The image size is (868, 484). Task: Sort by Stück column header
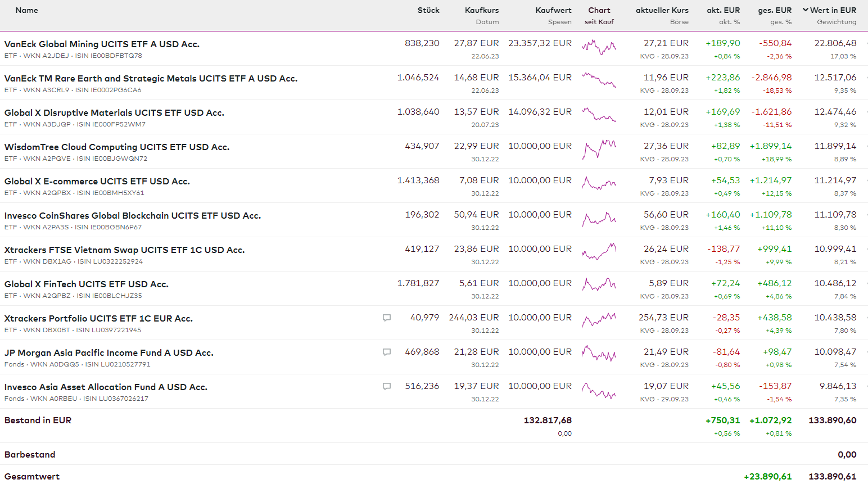point(428,10)
